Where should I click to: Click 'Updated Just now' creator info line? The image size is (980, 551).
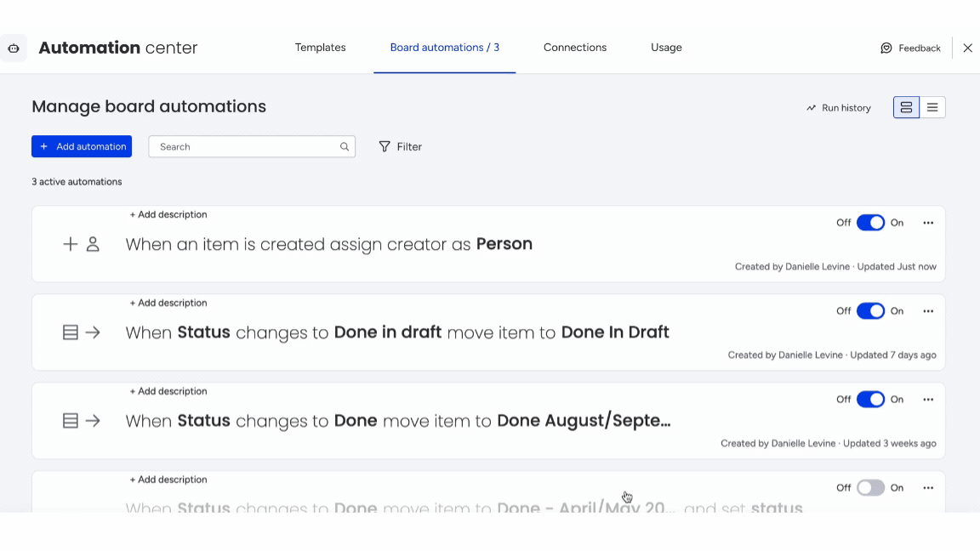[835, 267]
